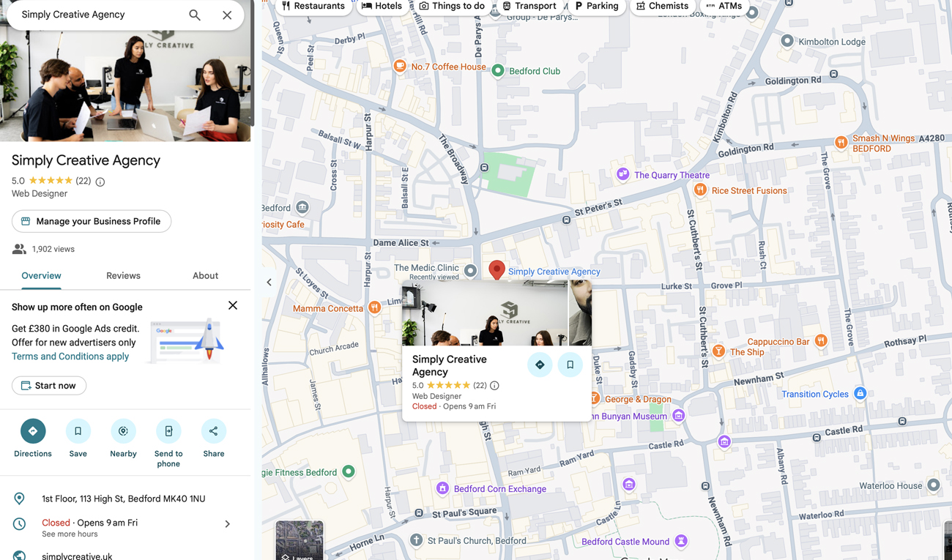Click Bedford Castle Mound marker
The width and height of the screenshot is (952, 560).
[x=681, y=541]
